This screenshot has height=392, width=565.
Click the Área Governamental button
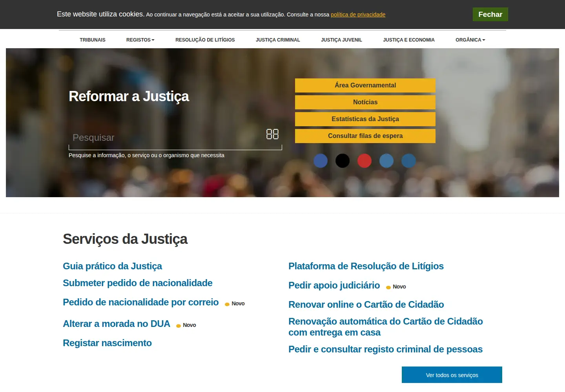point(365,85)
